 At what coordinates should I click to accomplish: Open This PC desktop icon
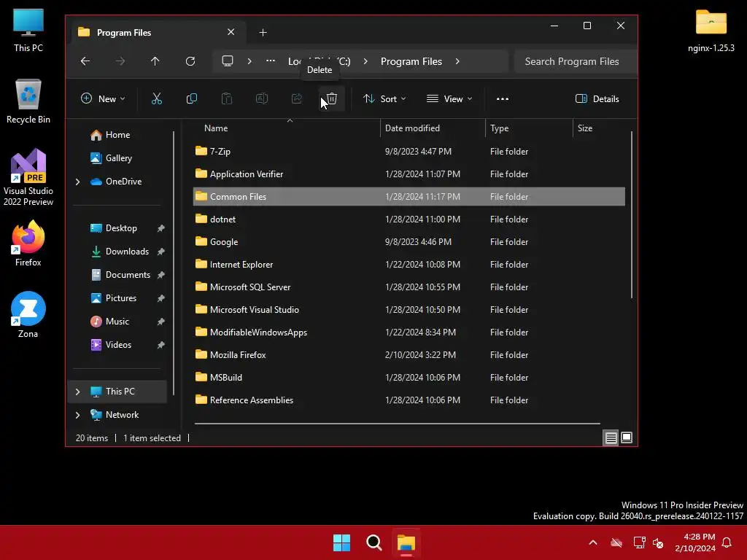[x=28, y=29]
